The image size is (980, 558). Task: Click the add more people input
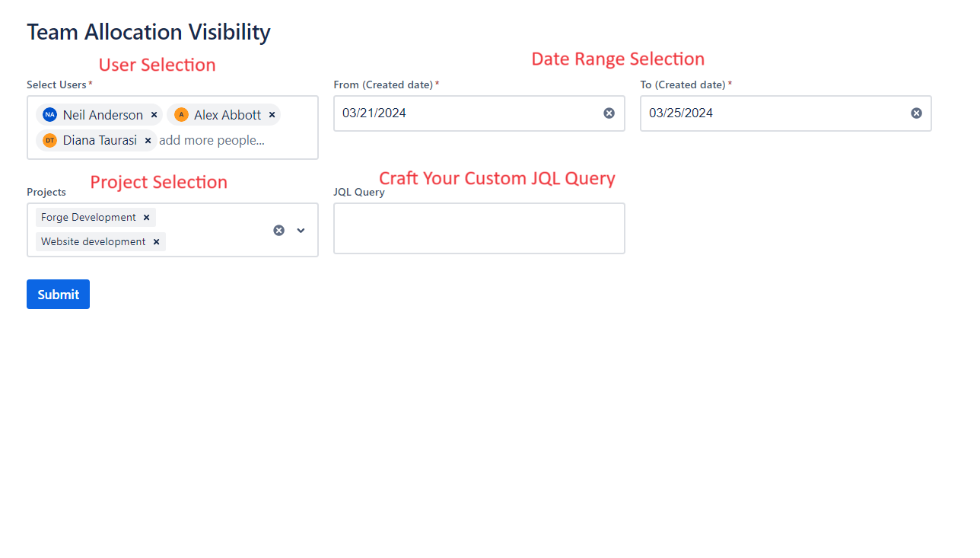pos(212,141)
